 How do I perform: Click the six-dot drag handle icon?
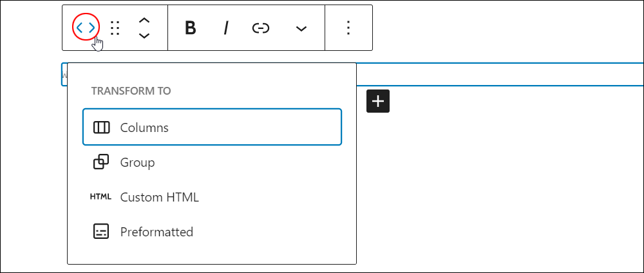[115, 28]
